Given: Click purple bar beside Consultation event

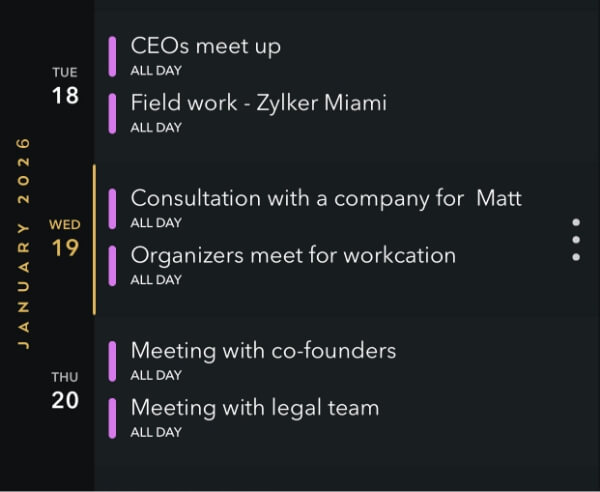Looking at the screenshot, I should (113, 209).
